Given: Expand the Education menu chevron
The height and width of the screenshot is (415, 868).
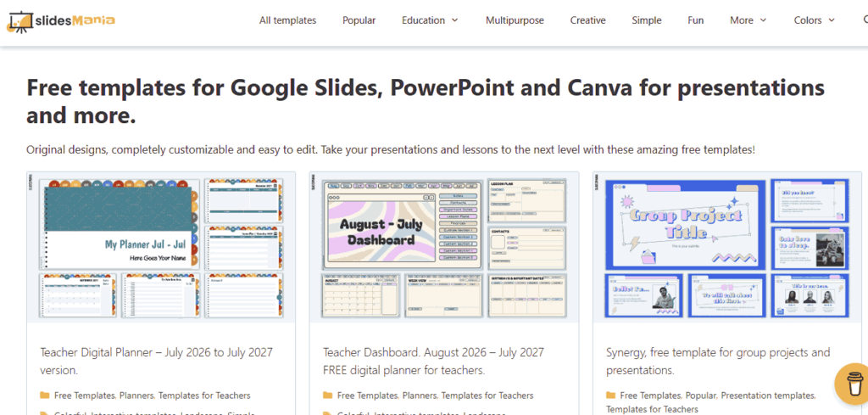Looking at the screenshot, I should [455, 20].
